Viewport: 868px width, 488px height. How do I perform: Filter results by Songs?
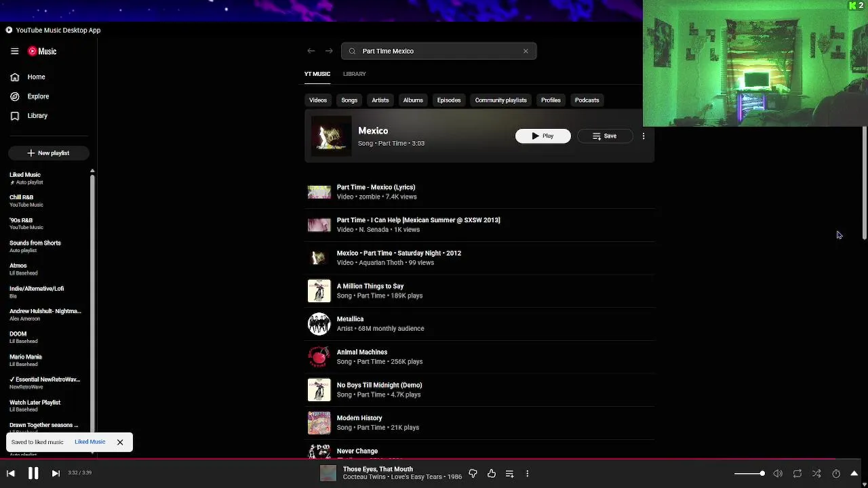[x=349, y=100]
